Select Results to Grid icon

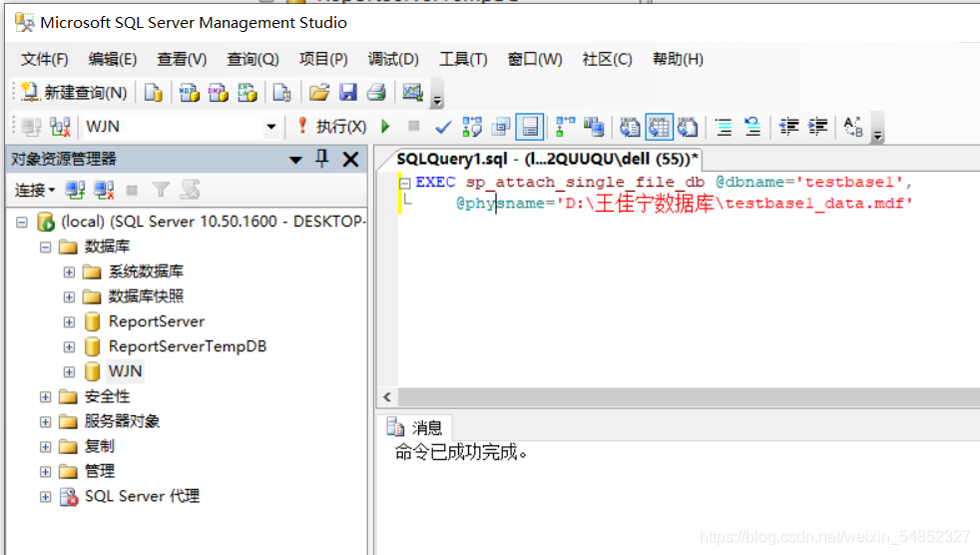point(659,127)
